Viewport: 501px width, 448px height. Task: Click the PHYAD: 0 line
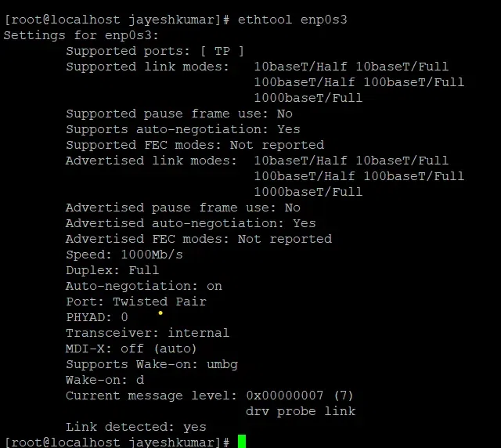(x=96, y=317)
